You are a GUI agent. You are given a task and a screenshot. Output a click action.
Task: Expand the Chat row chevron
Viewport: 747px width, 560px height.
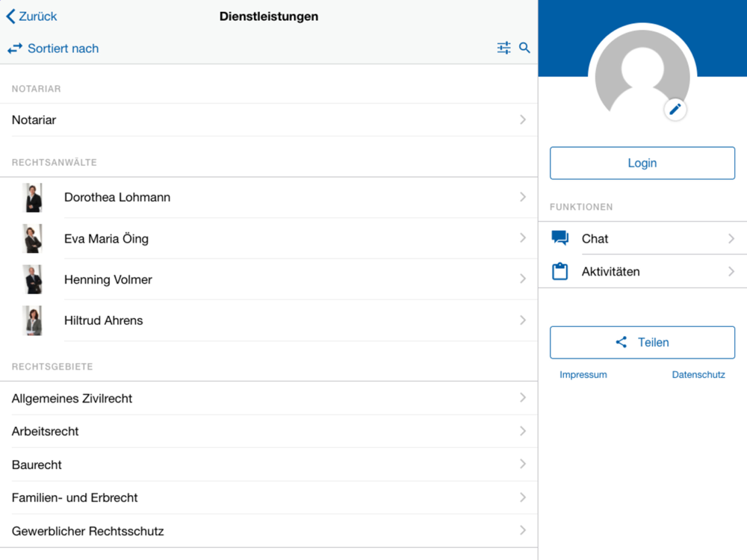click(x=731, y=238)
